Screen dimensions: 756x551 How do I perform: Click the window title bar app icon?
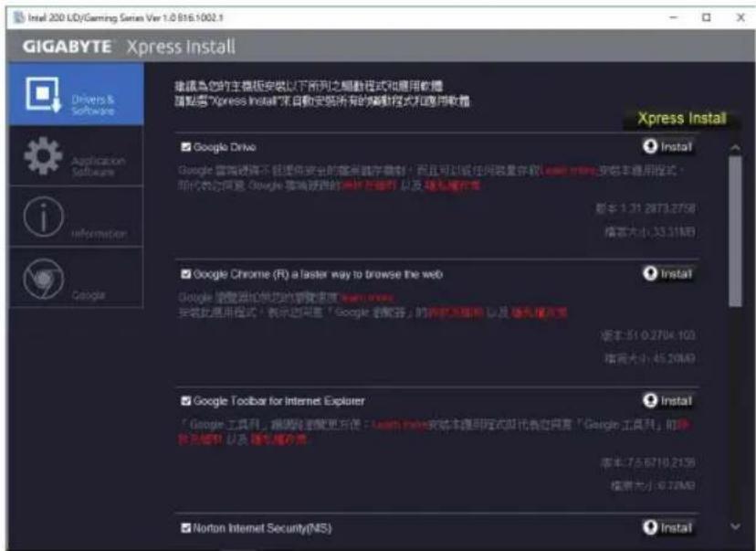[x=19, y=18]
